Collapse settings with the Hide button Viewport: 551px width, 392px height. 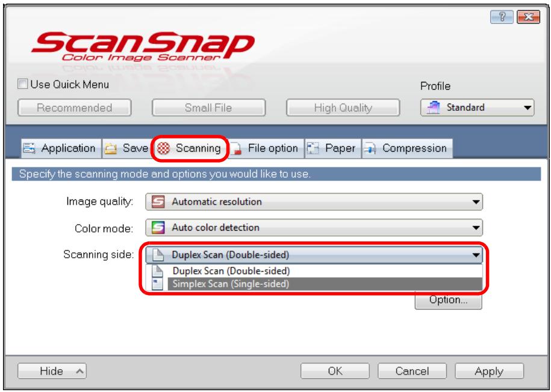(52, 371)
